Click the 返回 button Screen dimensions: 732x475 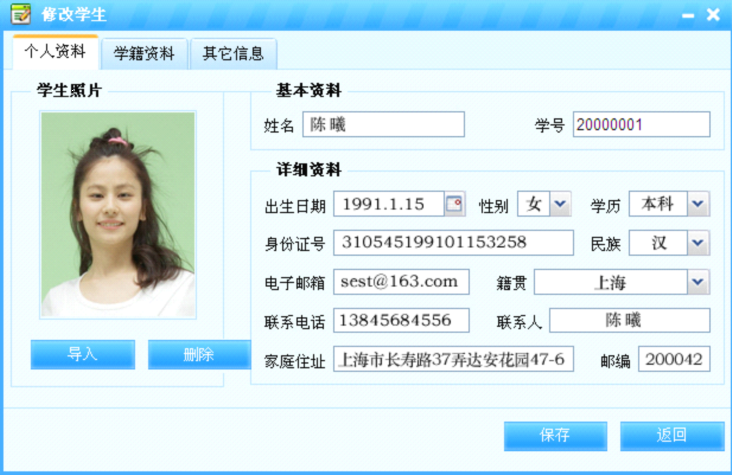pyautogui.click(x=672, y=436)
